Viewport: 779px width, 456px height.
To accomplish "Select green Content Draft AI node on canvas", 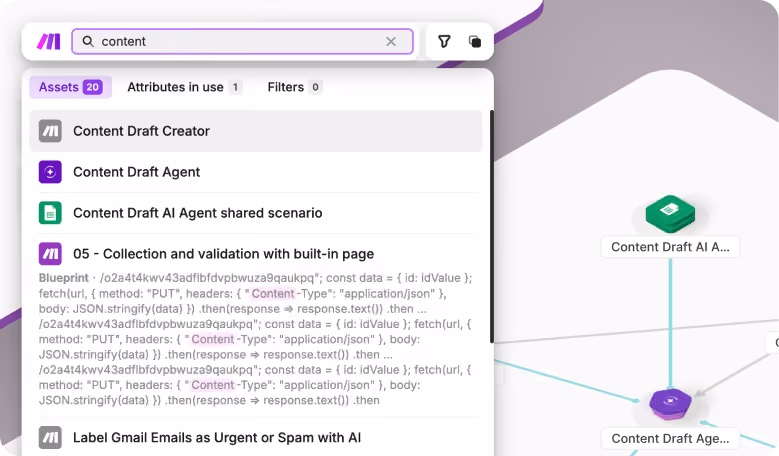I will click(x=670, y=214).
